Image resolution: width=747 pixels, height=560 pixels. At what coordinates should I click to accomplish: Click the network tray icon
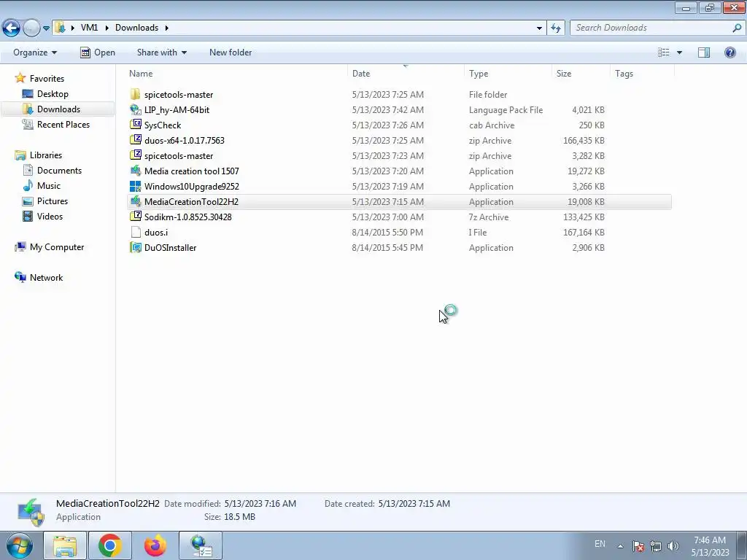(x=656, y=546)
